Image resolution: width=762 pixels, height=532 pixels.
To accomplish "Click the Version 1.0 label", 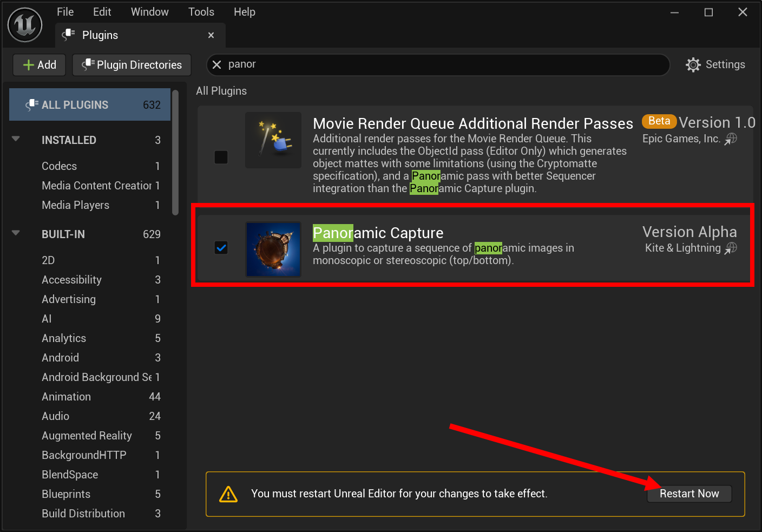I will tap(717, 123).
